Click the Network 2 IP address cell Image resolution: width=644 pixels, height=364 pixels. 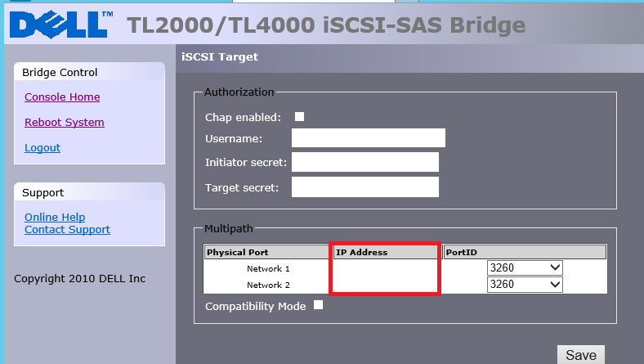click(386, 285)
